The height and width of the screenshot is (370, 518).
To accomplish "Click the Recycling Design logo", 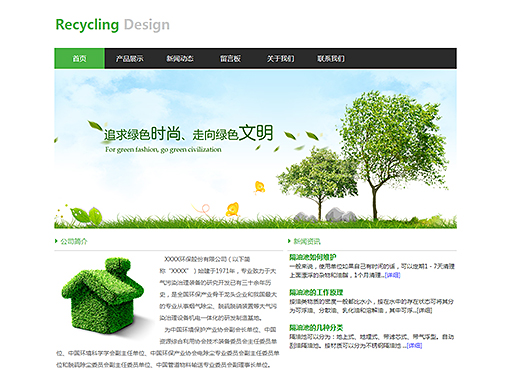I will [112, 25].
